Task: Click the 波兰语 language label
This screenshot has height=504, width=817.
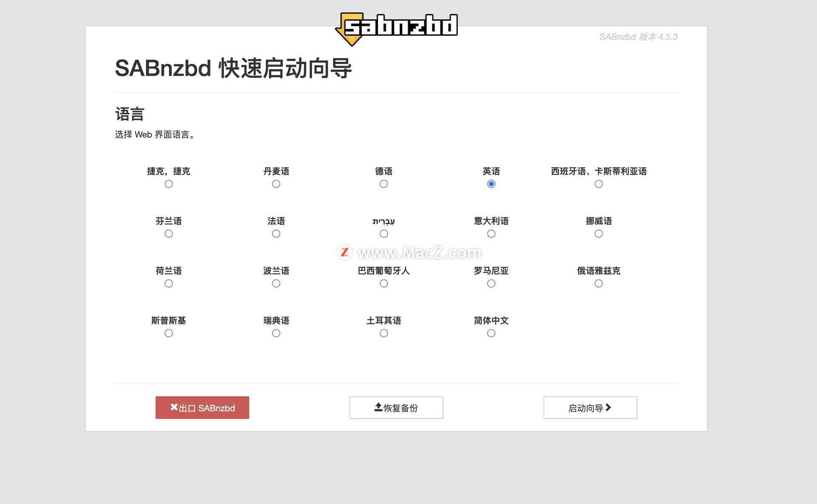Action: (x=276, y=271)
